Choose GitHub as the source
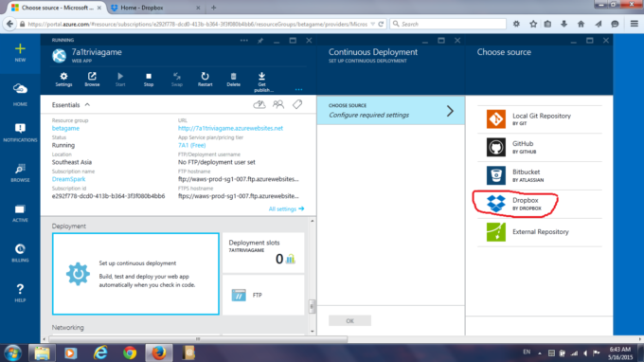644x362 pixels. (x=540, y=147)
